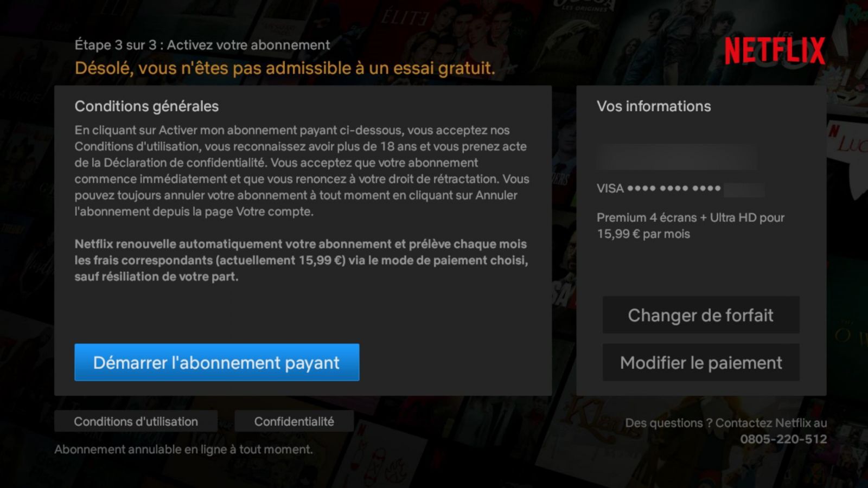This screenshot has height=488, width=868.
Task: Click the hidden last card digits box
Action: [x=744, y=190]
